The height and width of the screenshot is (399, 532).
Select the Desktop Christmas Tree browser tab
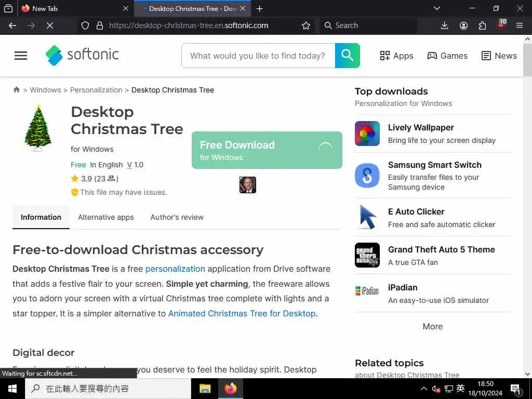point(192,8)
